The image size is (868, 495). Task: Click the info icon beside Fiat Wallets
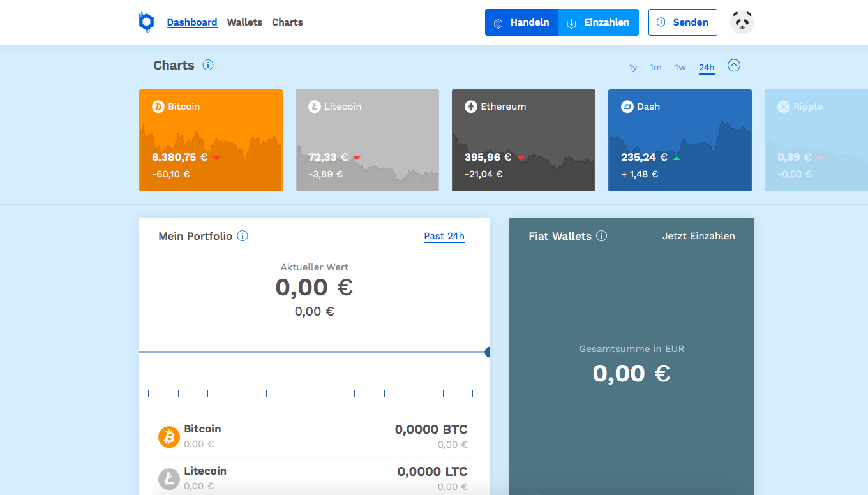pyautogui.click(x=601, y=236)
